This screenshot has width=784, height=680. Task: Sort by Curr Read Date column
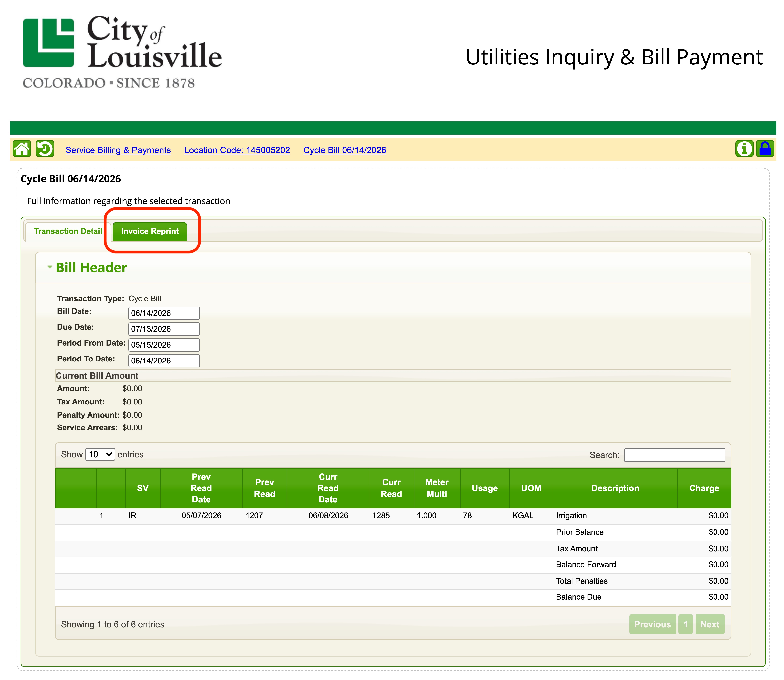(x=328, y=488)
